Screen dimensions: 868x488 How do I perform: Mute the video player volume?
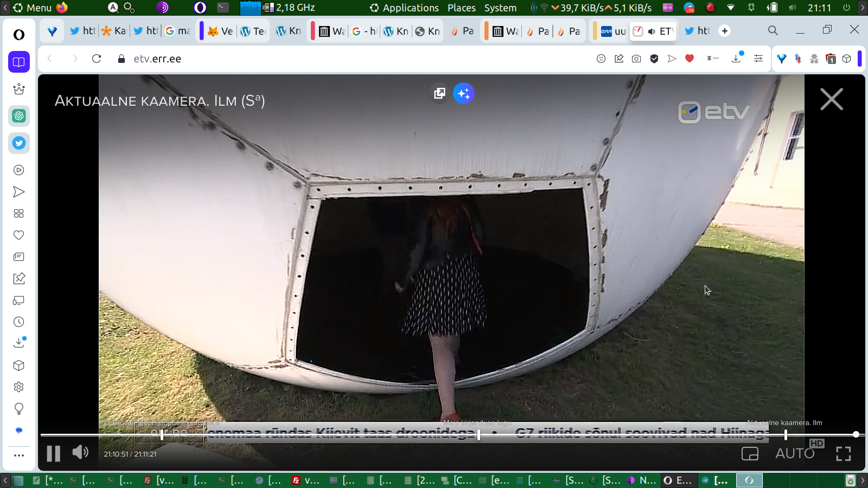[x=80, y=452]
